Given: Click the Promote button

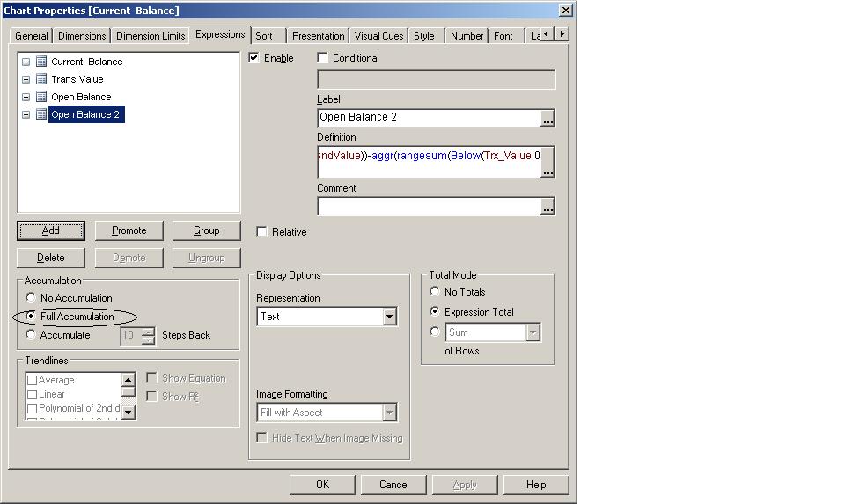Looking at the screenshot, I should pos(129,230).
